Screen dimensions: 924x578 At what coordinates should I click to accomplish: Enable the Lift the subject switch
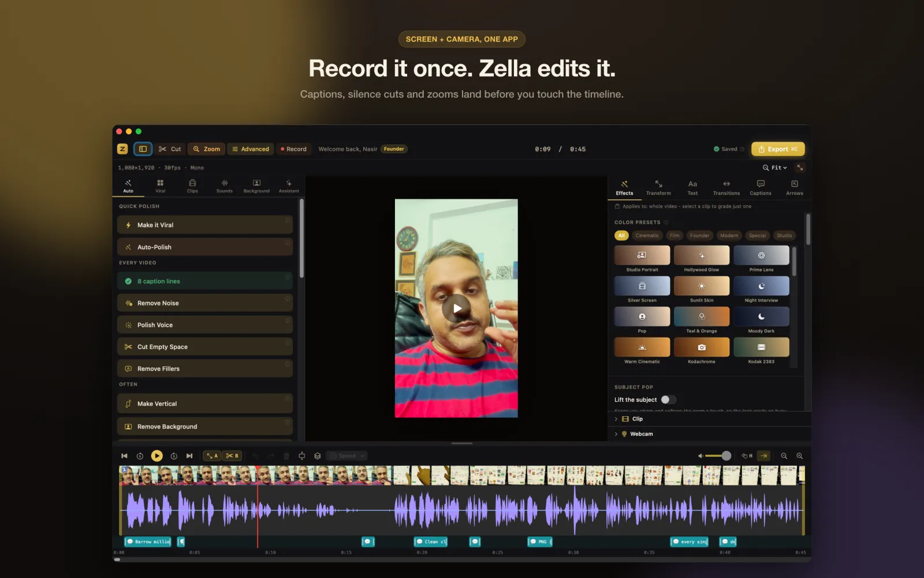coord(668,400)
